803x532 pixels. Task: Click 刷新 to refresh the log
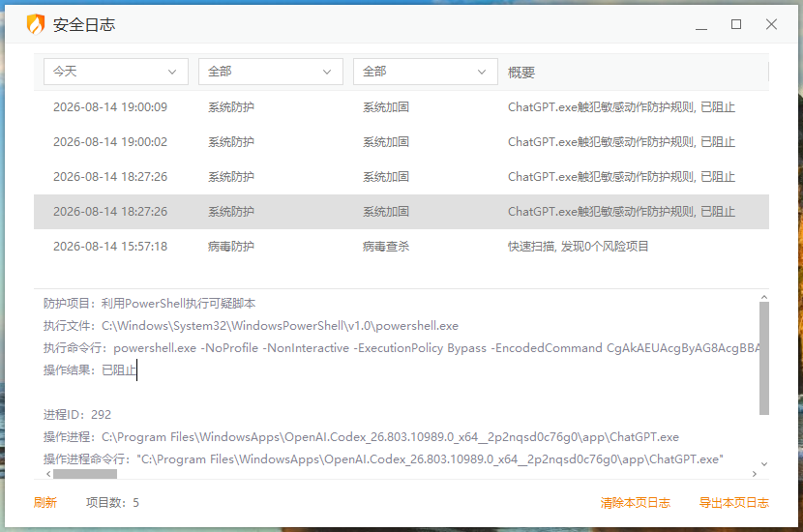45,502
